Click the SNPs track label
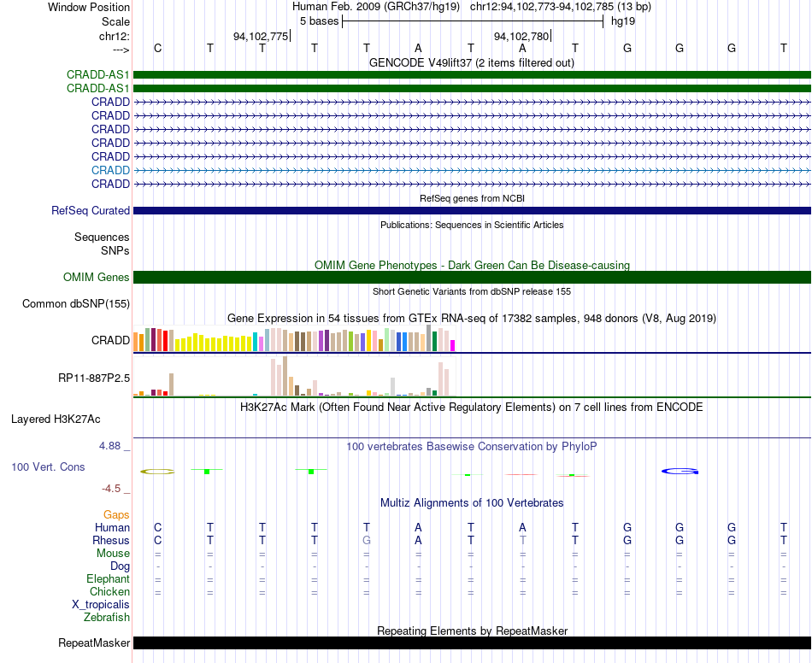The width and height of the screenshot is (812, 663). 115,250
